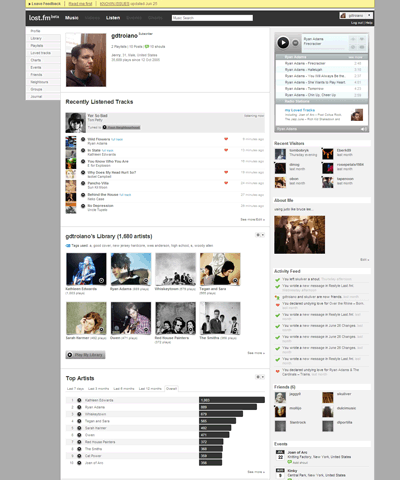
Task: Click play icon beside Why Does My Head Hurt So?
Action: [83, 172]
